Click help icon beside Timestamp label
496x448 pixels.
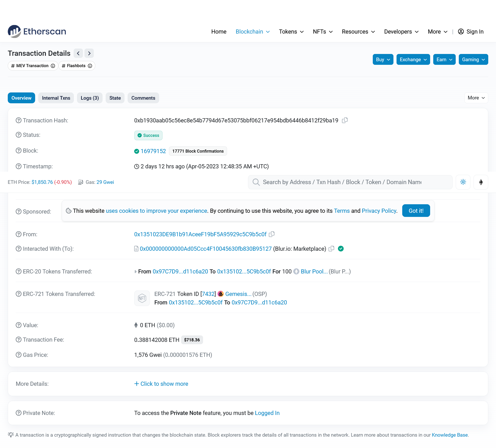[19, 166]
